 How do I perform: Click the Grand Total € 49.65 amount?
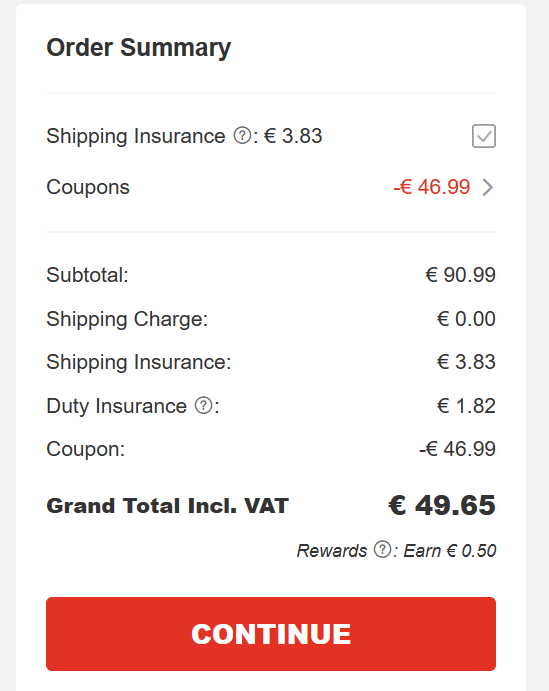(x=442, y=505)
